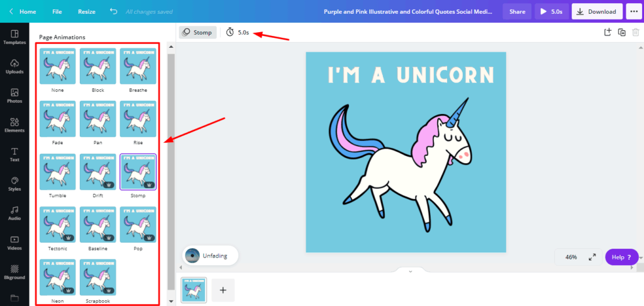This screenshot has width=644, height=306.
Task: Play the design preview 5.0s
Action: point(552,11)
